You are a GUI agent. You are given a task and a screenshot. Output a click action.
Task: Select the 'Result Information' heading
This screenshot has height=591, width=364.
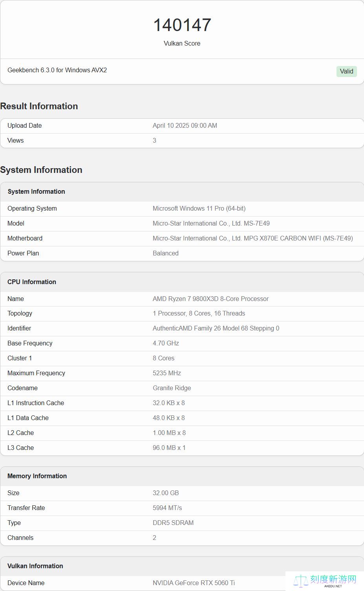point(39,106)
